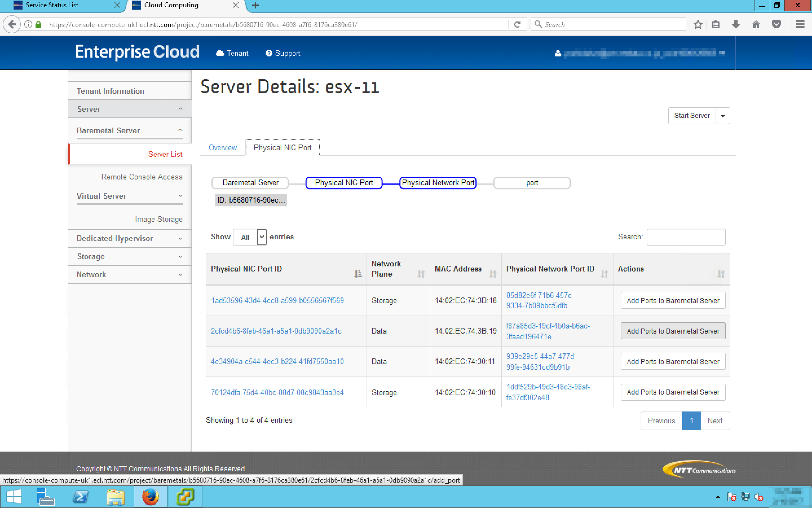Add ports for MAC 14:02:EC:74:30:11

pyautogui.click(x=673, y=362)
